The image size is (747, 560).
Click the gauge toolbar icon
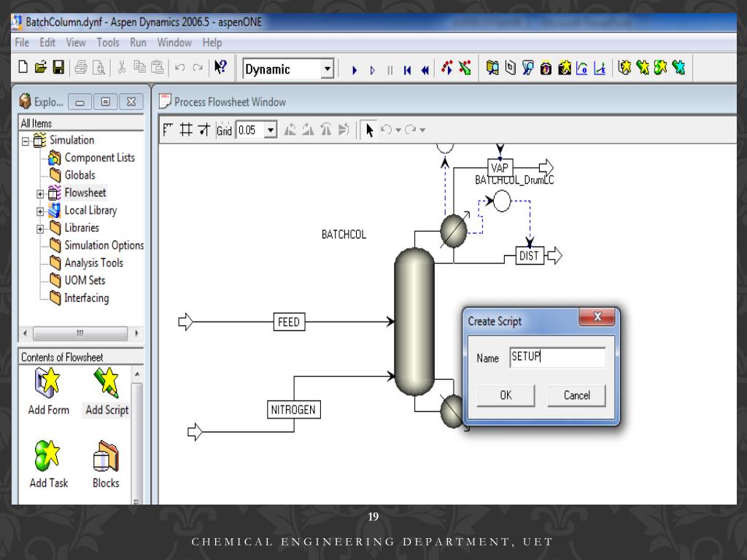(x=581, y=69)
